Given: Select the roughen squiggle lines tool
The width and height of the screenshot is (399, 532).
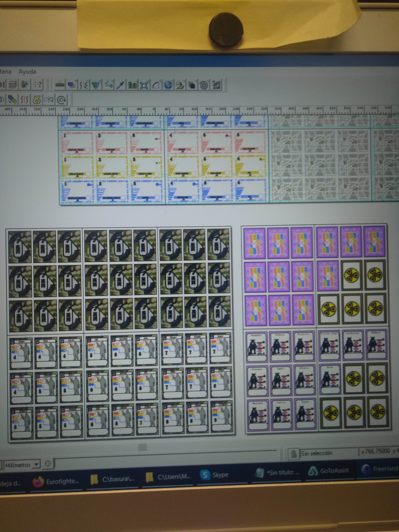Looking at the screenshot, I should click(x=84, y=85).
